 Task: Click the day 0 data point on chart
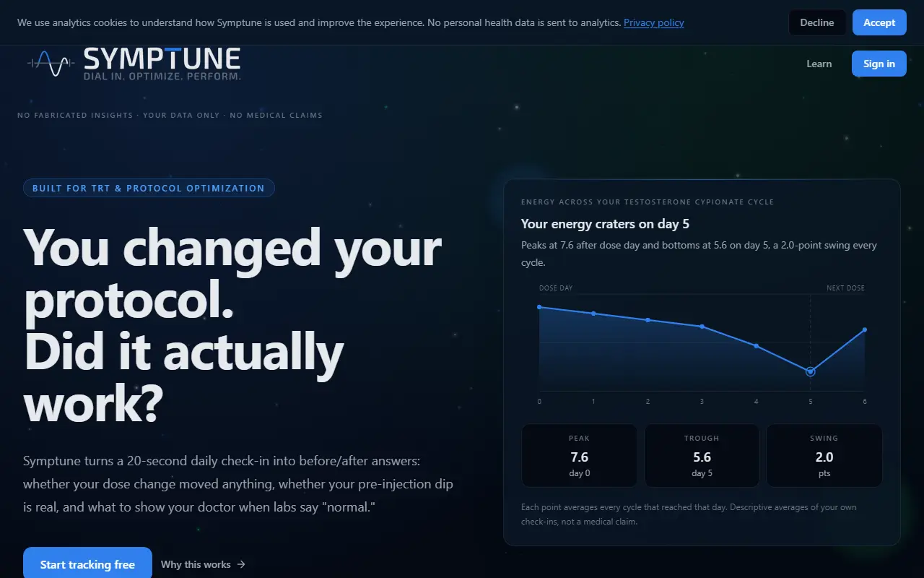click(539, 307)
